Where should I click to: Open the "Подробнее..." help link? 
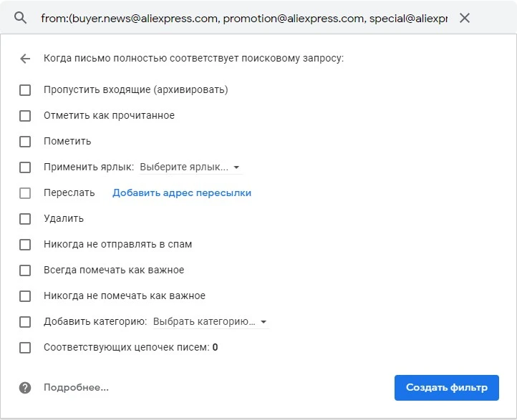(76, 387)
